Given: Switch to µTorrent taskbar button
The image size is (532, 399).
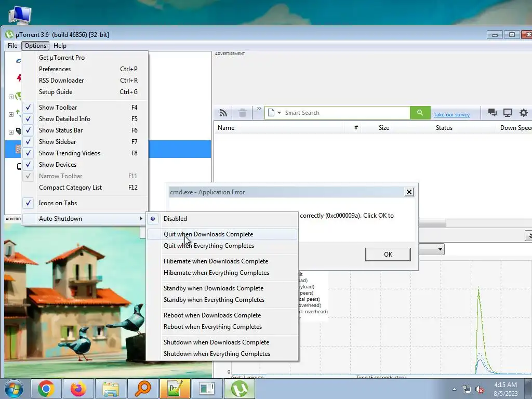Looking at the screenshot, I should pyautogui.click(x=239, y=389).
